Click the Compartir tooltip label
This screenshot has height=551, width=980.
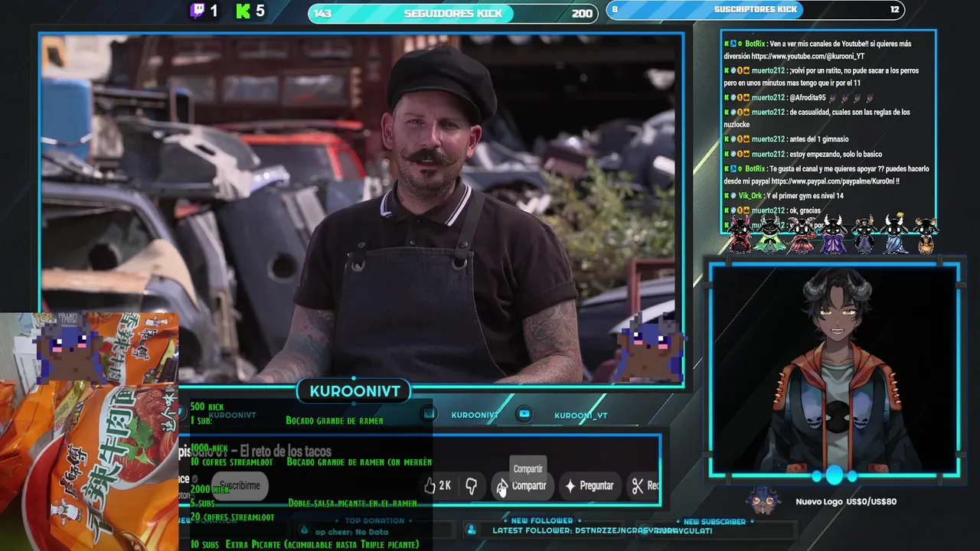[x=528, y=468]
